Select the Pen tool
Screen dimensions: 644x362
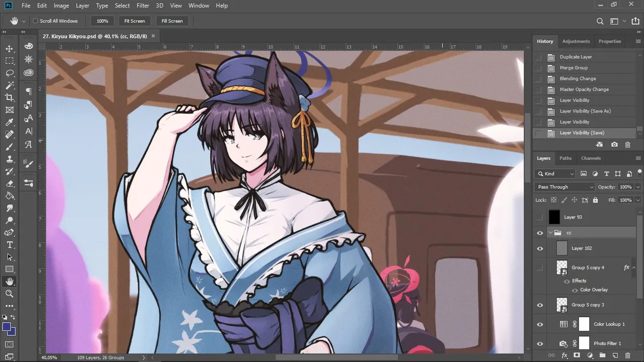pos(10,232)
